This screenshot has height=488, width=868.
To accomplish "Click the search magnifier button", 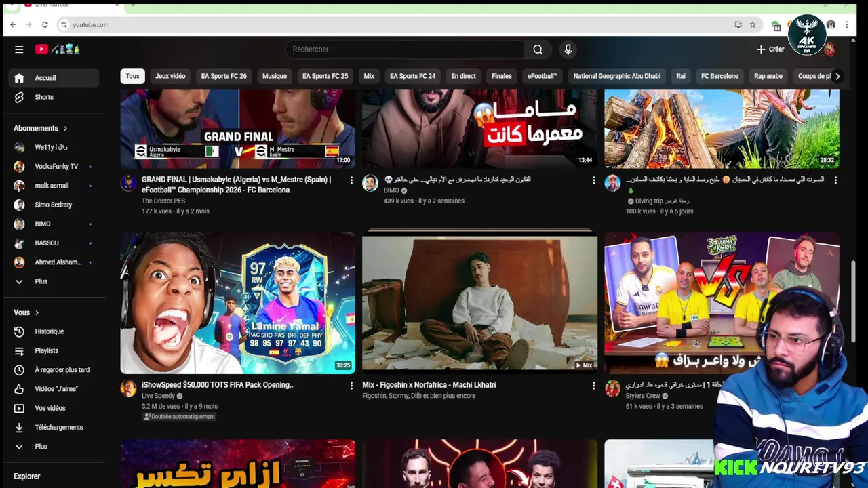I will coord(538,49).
